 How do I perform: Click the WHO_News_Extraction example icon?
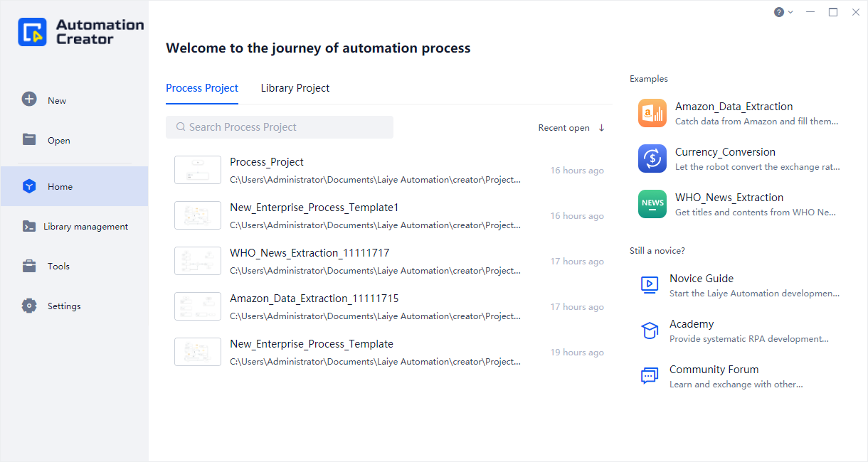click(x=652, y=204)
